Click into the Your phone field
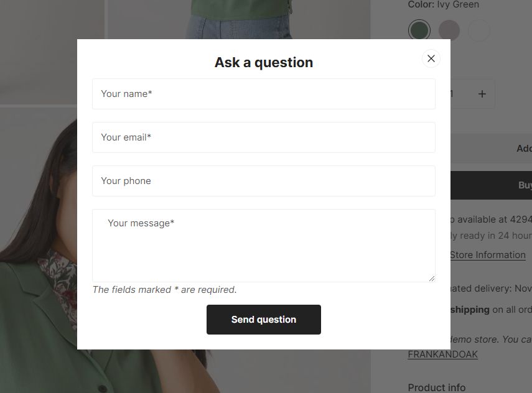 pyautogui.click(x=264, y=181)
